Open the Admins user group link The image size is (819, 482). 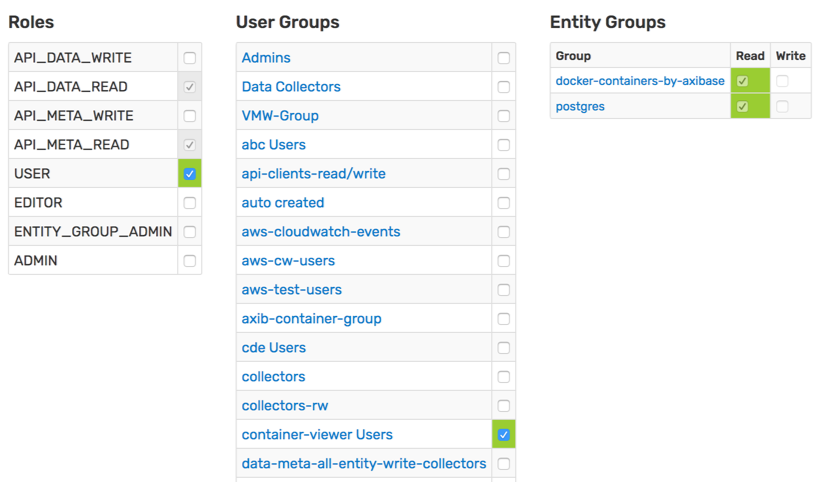pyautogui.click(x=266, y=58)
